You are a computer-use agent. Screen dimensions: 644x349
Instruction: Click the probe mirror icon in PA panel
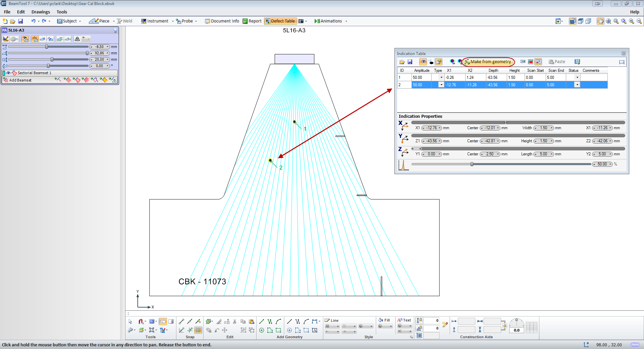coord(77,39)
